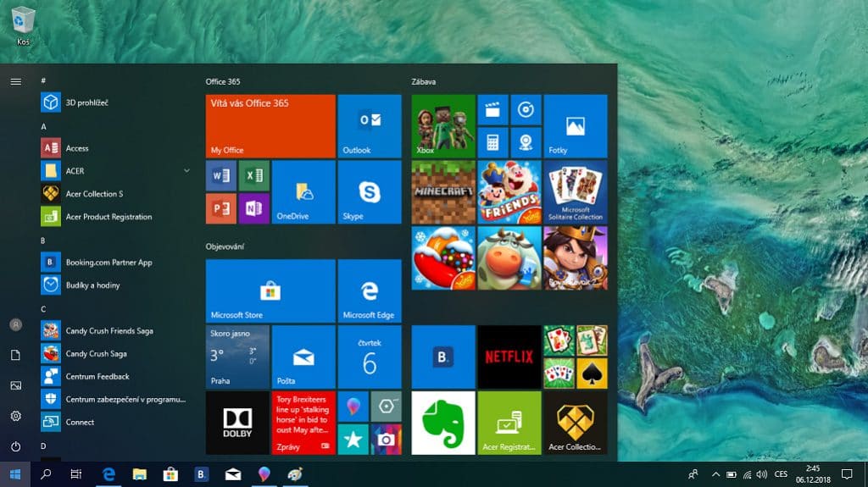Open the Fotky photos tile
This screenshot has width=868, height=487.
(576, 126)
